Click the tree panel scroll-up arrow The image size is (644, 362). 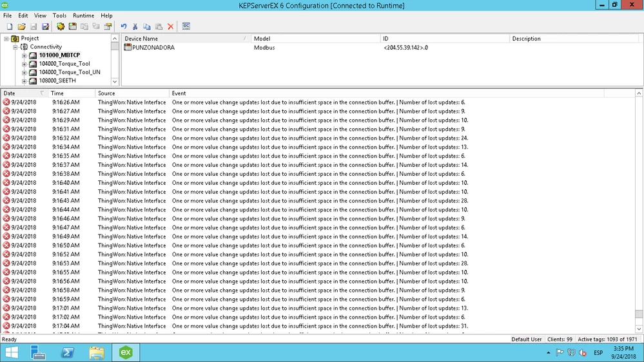pyautogui.click(x=115, y=38)
